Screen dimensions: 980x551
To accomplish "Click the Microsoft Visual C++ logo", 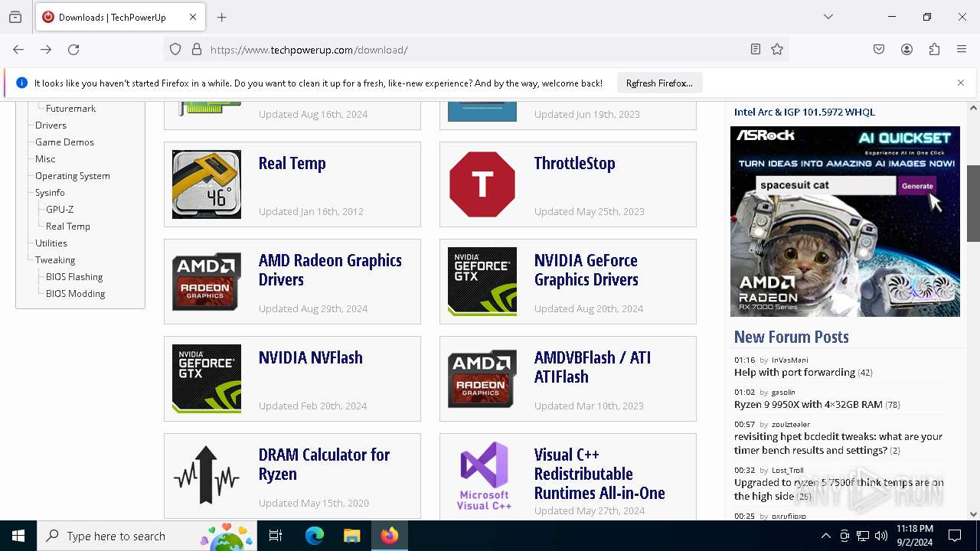I will (x=482, y=476).
